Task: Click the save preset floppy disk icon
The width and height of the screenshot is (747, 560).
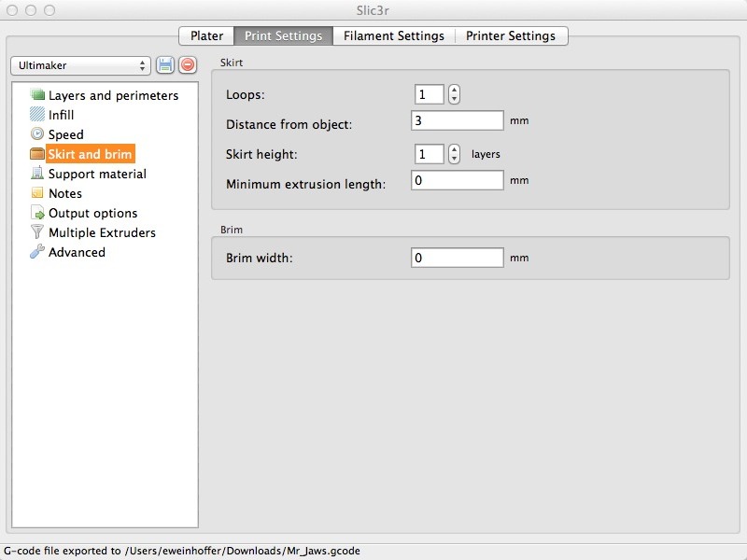Action: pyautogui.click(x=165, y=64)
